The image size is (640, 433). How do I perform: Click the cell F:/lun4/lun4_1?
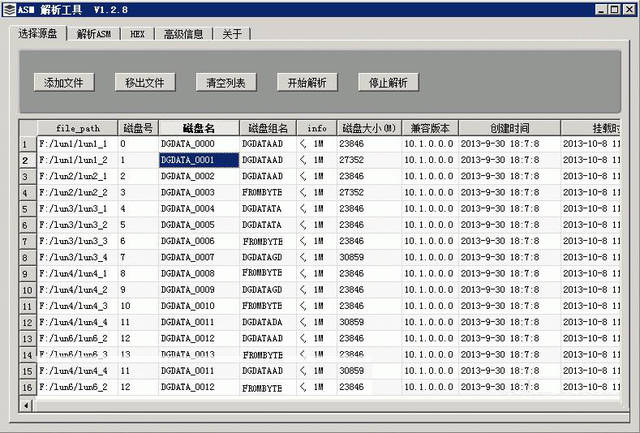78,273
